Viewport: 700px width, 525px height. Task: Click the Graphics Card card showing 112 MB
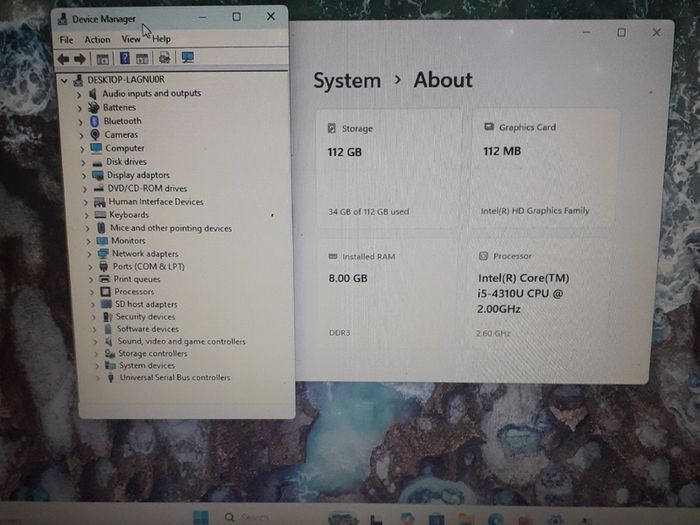tap(544, 168)
